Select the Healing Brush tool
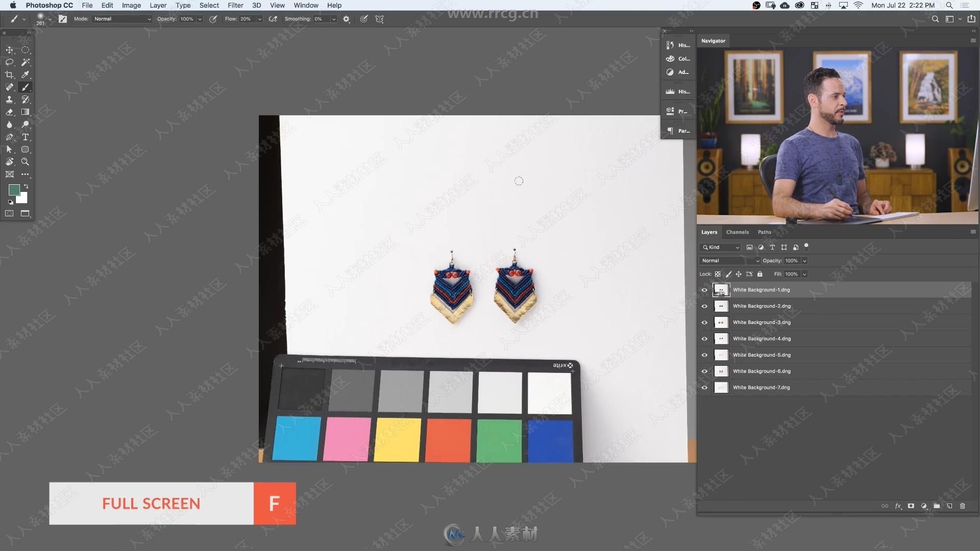The width and height of the screenshot is (980, 551). click(9, 87)
